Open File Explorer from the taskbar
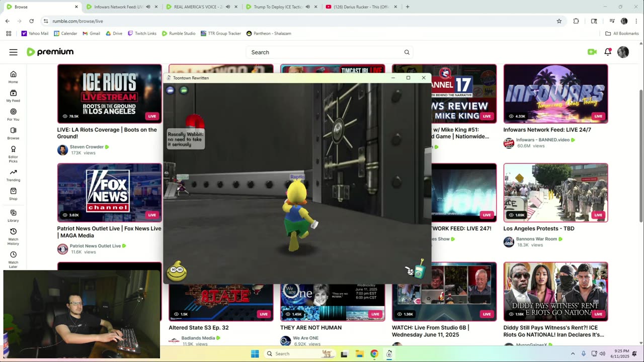This screenshot has width=644, height=362. click(x=359, y=354)
